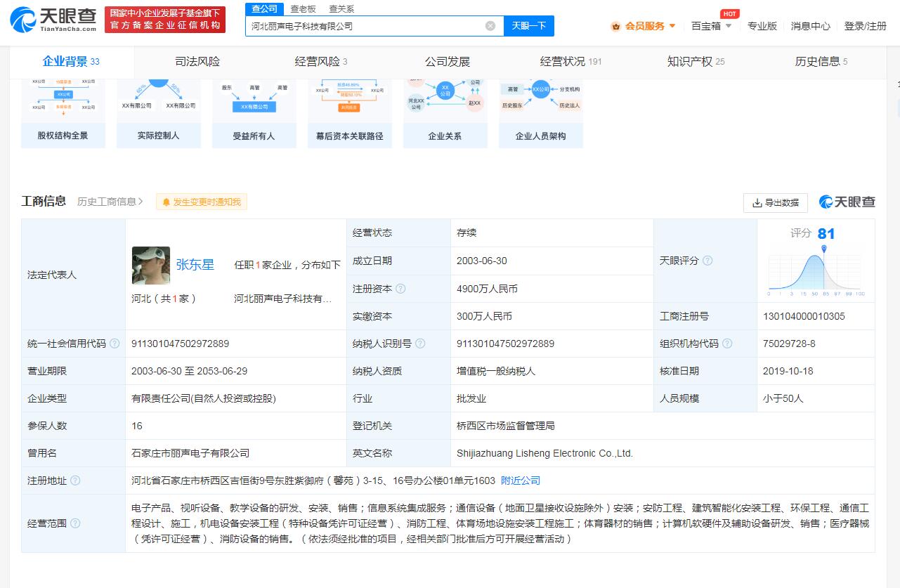Viewport: 900px width, 588px height.
Task: Click the help icon next to 注册地址
Action: click(75, 481)
